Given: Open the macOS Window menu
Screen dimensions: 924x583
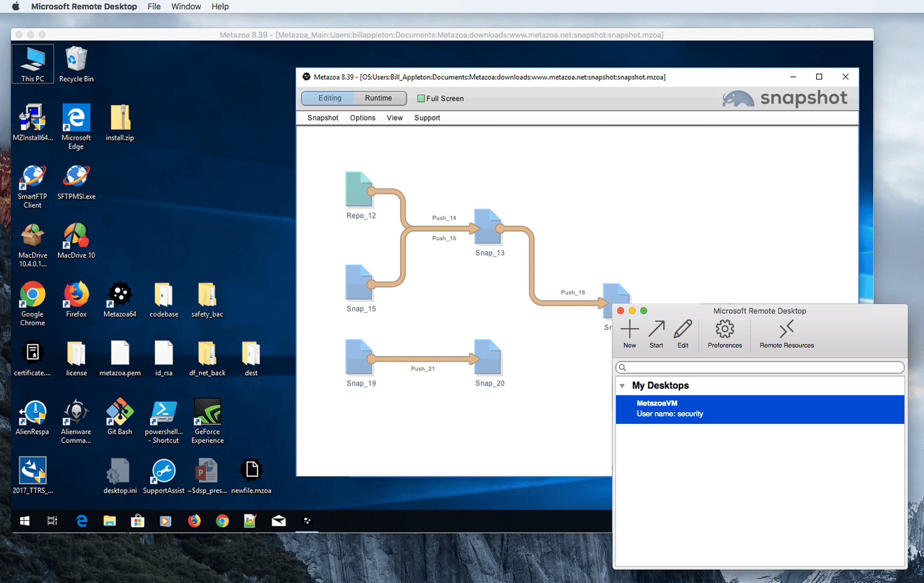Looking at the screenshot, I should click(186, 6).
